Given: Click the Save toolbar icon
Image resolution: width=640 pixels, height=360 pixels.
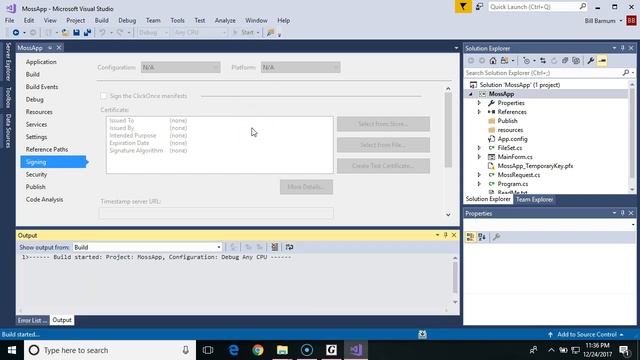Looking at the screenshot, I should [76, 32].
